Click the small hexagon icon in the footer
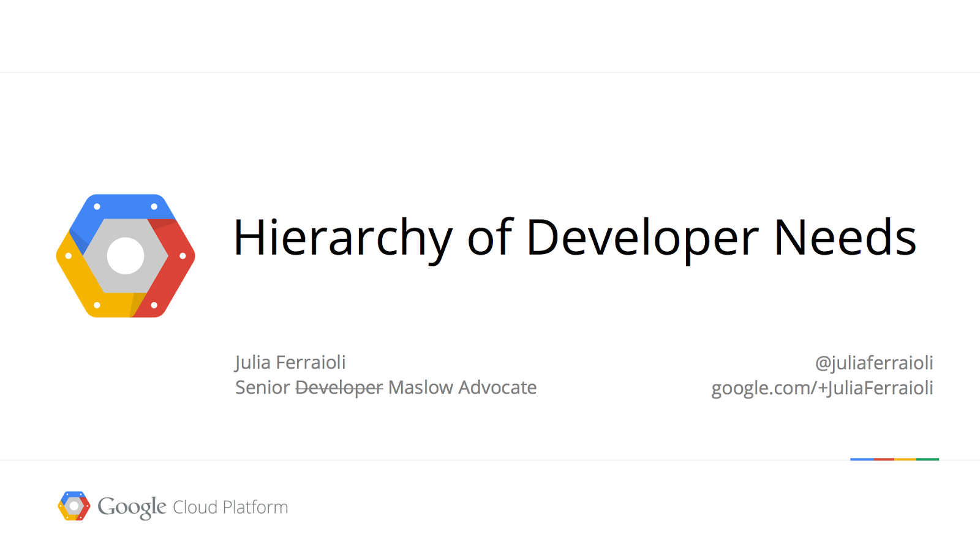This screenshot has width=980, height=551. 75,506
